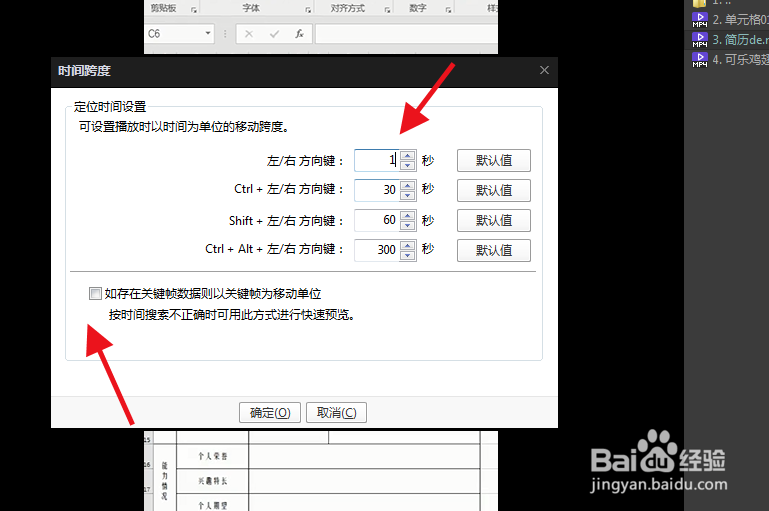Screen dimensions: 769x511
Task: Reset 左/右 方向键 to 默认值
Action: [494, 160]
